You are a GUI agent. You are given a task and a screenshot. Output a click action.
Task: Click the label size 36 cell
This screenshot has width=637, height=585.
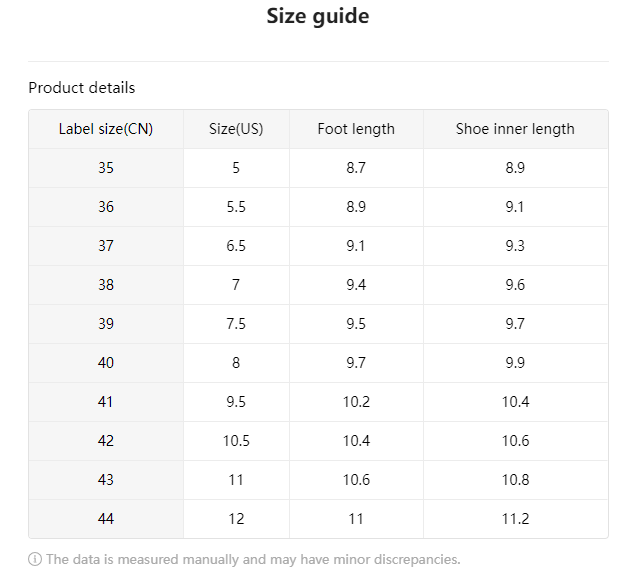tap(106, 207)
